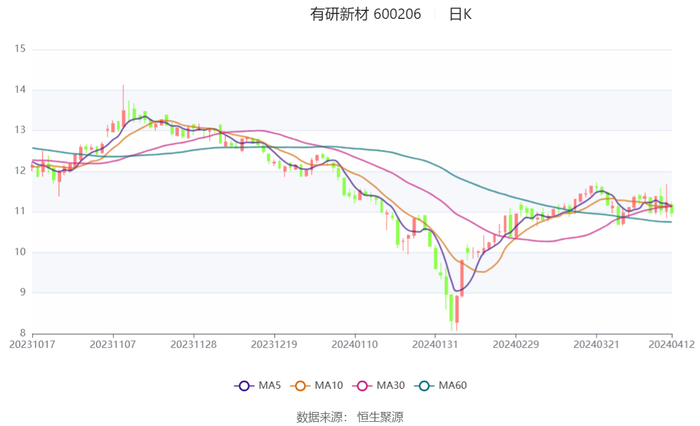Click the 20231017 date on the x-axis
Viewport: 700px width, 426px height.
pos(33,346)
